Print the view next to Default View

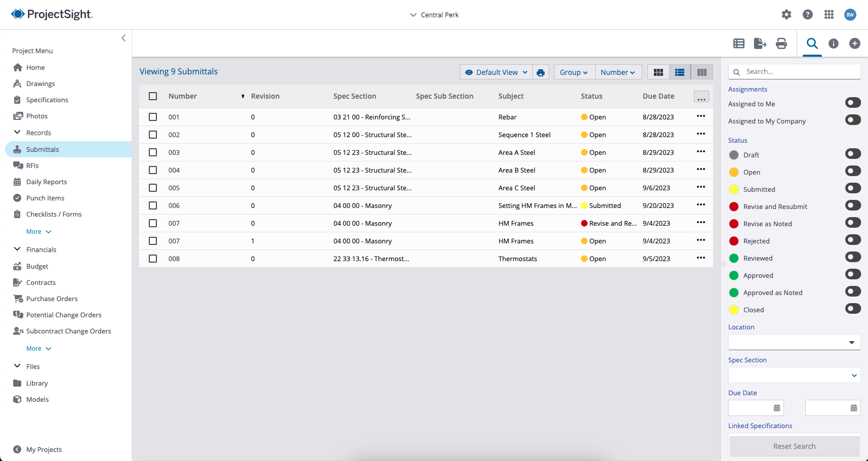click(541, 72)
